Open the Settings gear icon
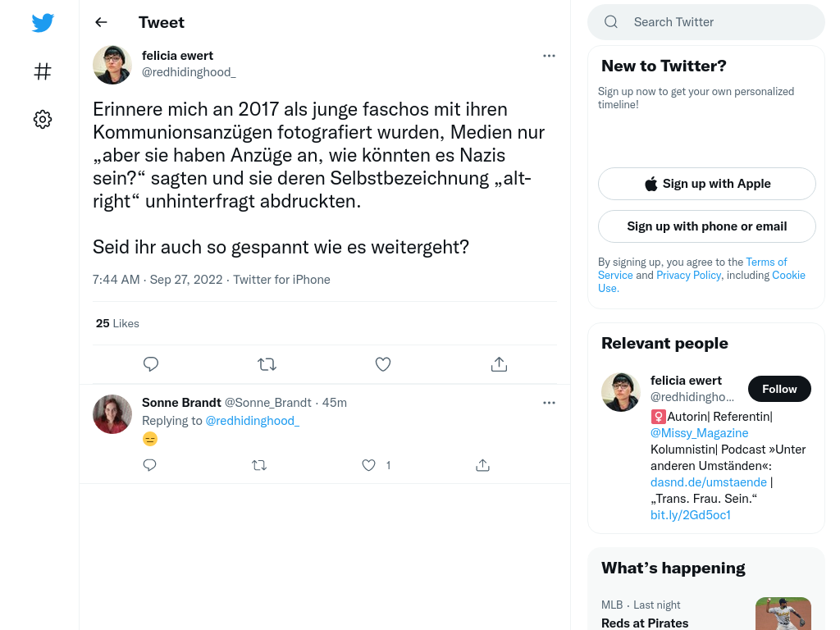Image resolution: width=840 pixels, height=630 pixels. (43, 119)
